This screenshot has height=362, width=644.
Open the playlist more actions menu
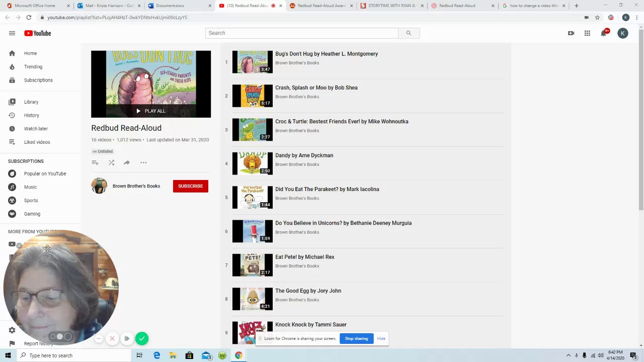click(143, 162)
